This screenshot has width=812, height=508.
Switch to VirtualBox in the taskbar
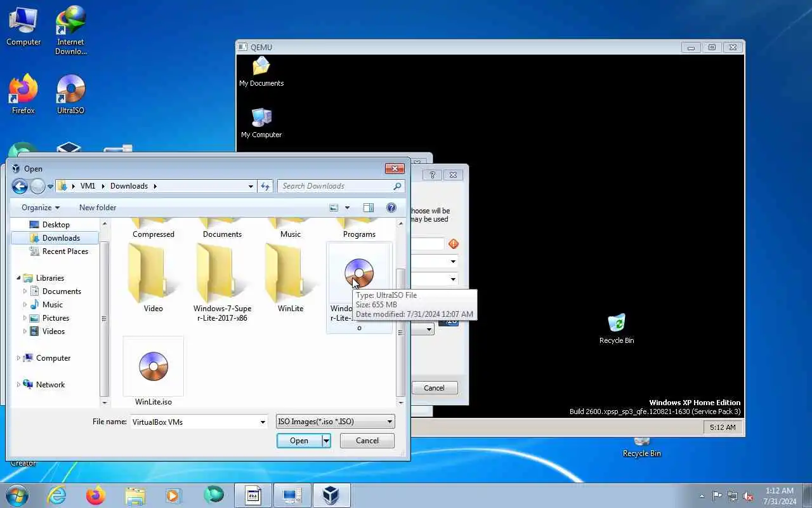[331, 495]
